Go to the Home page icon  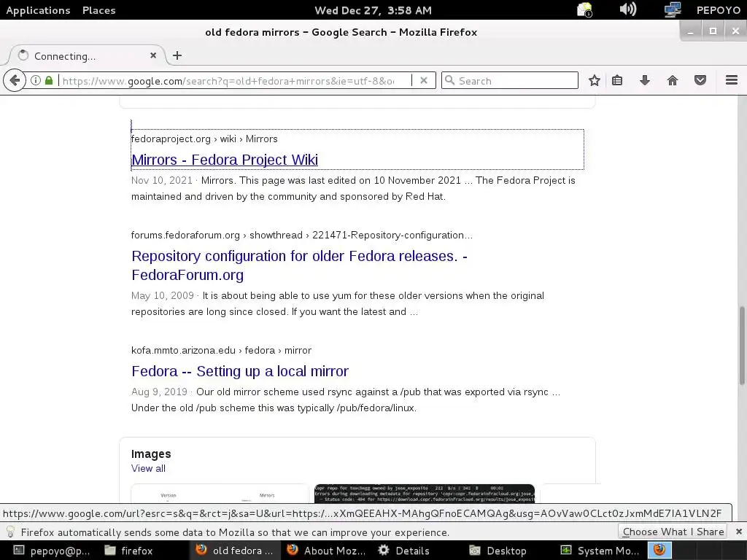click(672, 80)
